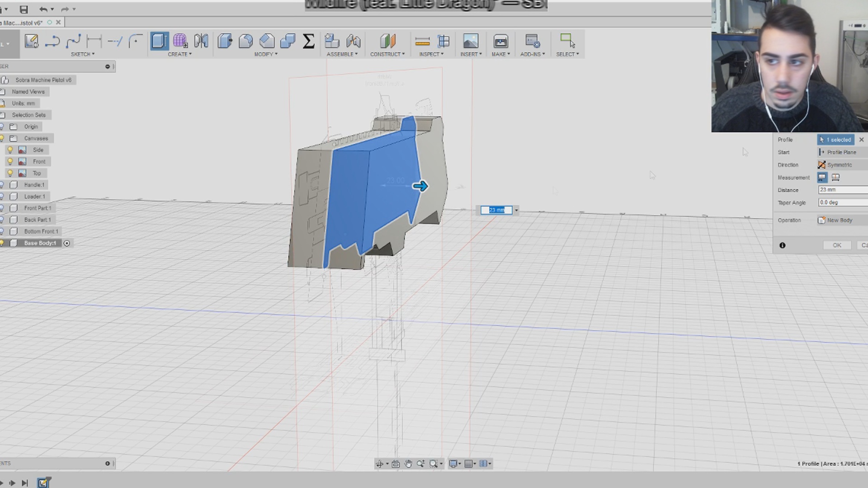
Task: Click the Undo arrow
Action: tap(43, 9)
